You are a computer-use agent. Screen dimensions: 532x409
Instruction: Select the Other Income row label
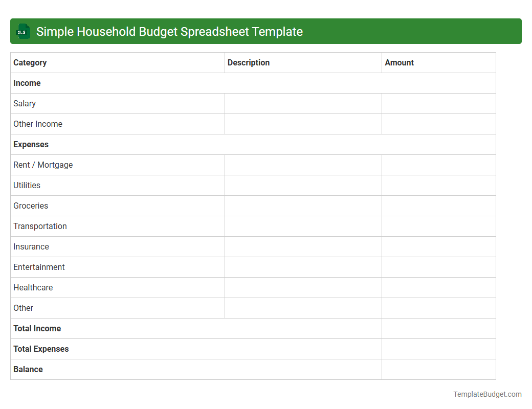(x=38, y=124)
